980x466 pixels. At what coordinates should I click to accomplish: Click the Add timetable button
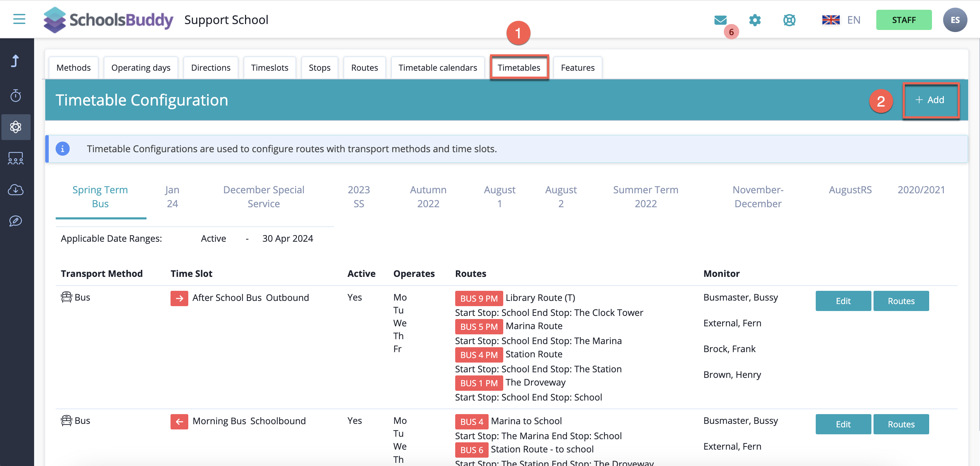pyautogui.click(x=930, y=100)
